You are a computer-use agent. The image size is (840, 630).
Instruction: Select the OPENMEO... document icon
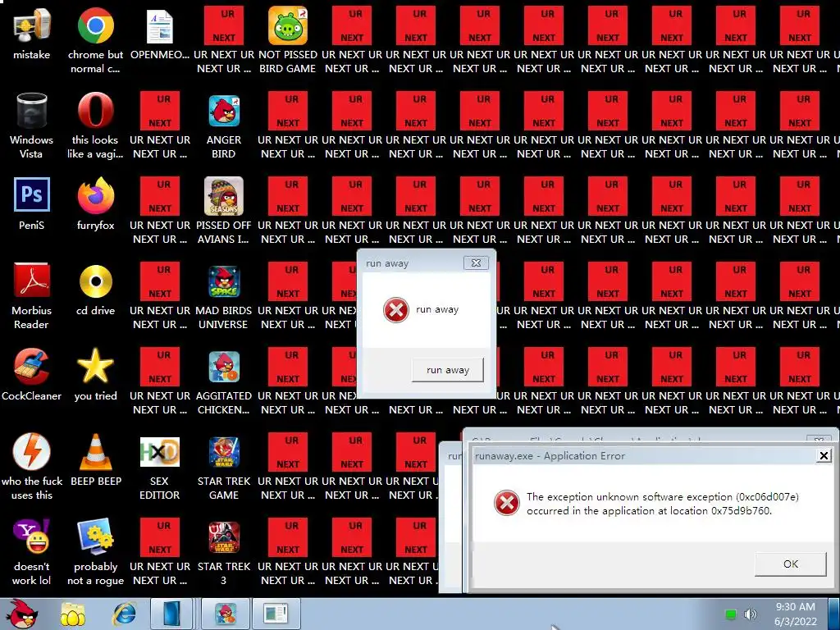point(160,25)
